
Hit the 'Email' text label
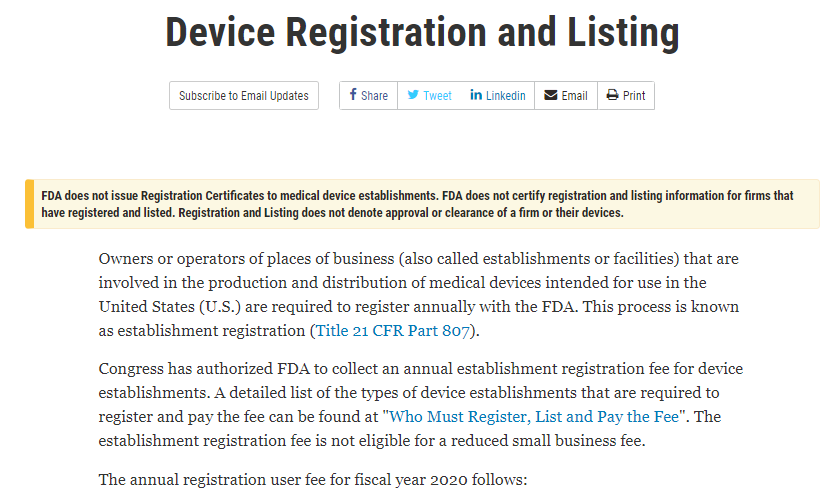[x=574, y=96]
